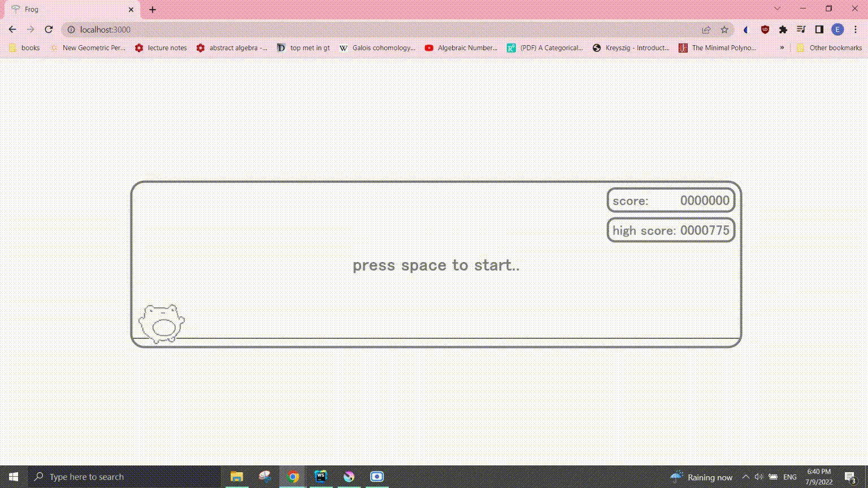Open the screen capture app from taskbar

point(376,476)
